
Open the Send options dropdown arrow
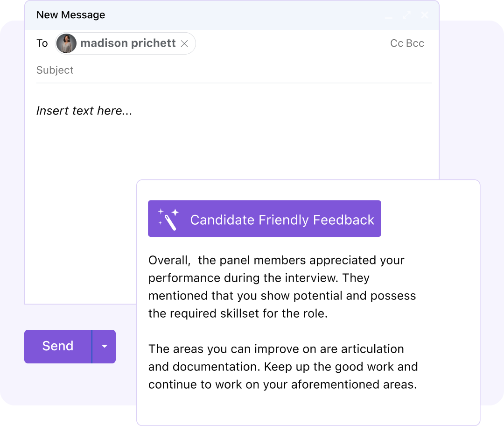pos(105,346)
